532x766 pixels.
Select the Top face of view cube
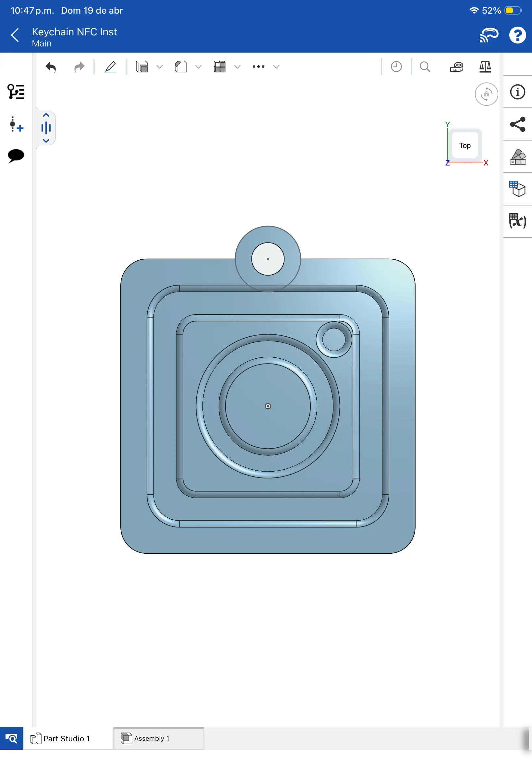pyautogui.click(x=465, y=145)
